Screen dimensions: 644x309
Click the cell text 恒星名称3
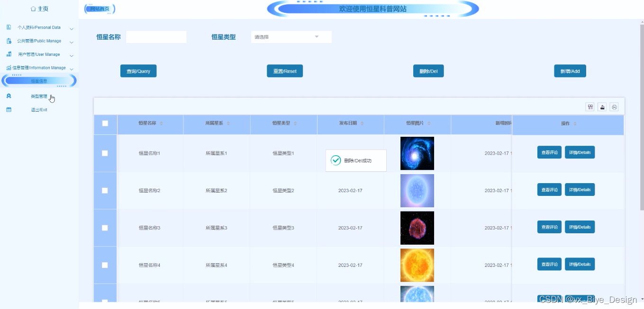click(x=149, y=228)
